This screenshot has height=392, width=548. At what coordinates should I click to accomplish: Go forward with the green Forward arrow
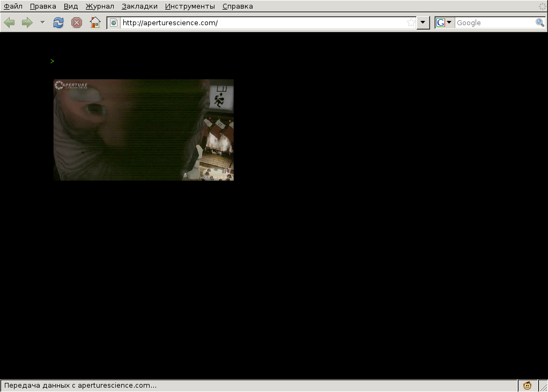pyautogui.click(x=27, y=23)
